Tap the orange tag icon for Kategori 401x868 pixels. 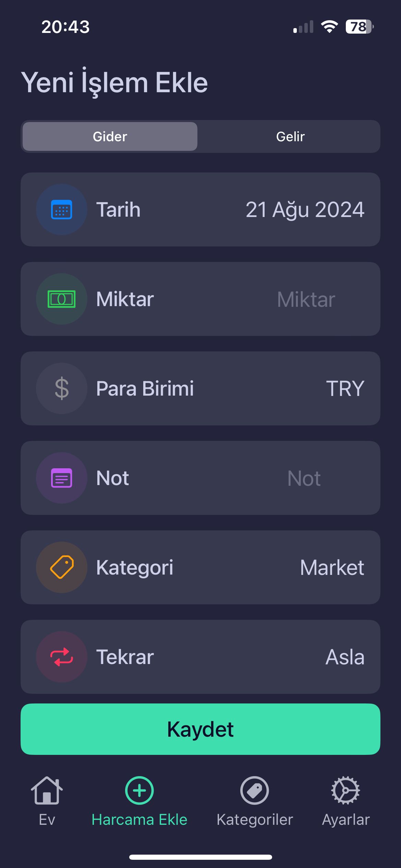click(x=62, y=567)
